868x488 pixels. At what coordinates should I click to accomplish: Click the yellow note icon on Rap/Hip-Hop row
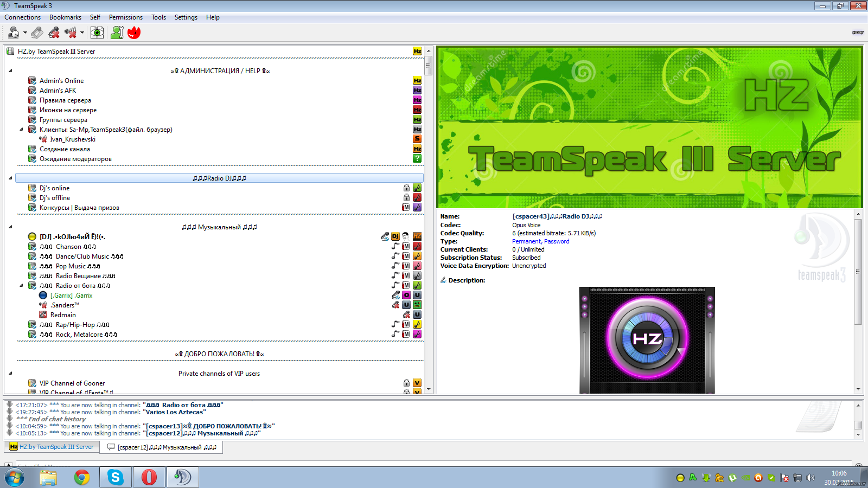click(417, 325)
